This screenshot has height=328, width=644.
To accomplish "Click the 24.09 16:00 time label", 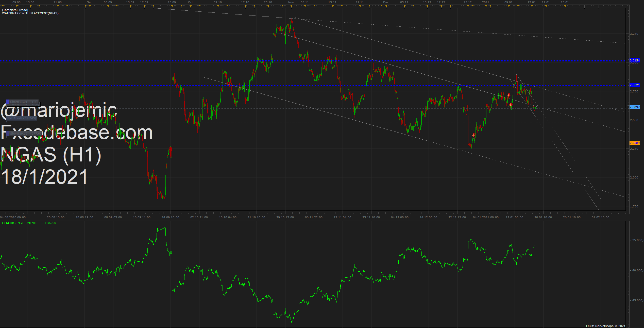I will [170, 217].
